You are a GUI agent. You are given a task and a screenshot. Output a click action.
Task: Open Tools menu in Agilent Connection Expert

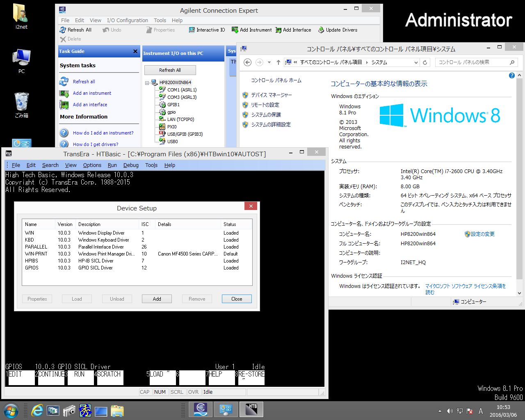click(160, 20)
